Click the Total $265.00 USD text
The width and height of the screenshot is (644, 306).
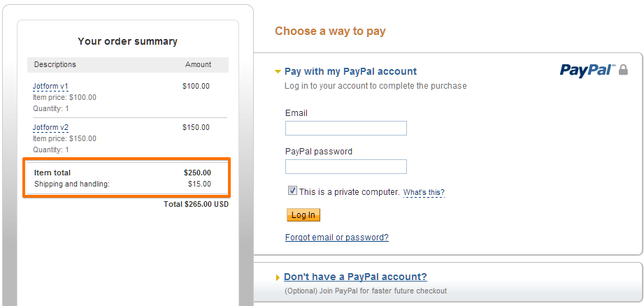tap(196, 205)
